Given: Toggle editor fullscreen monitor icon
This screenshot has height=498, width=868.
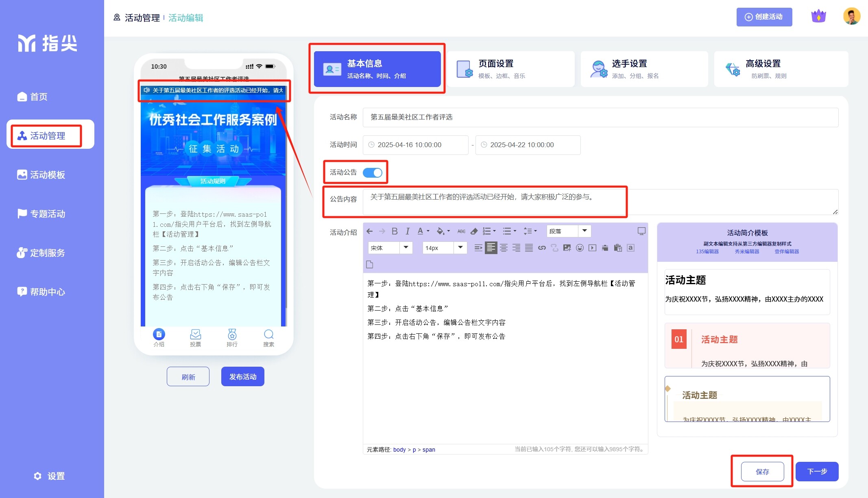Looking at the screenshot, I should 641,231.
